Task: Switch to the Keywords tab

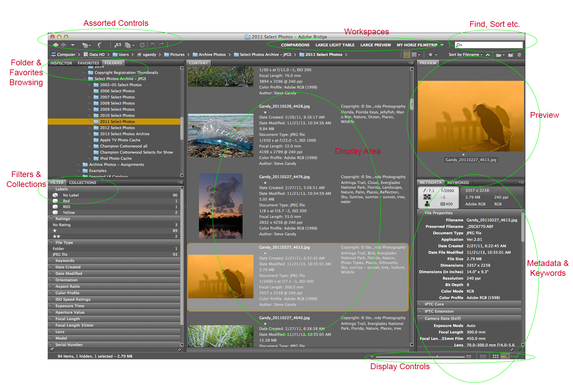Action: point(458,183)
